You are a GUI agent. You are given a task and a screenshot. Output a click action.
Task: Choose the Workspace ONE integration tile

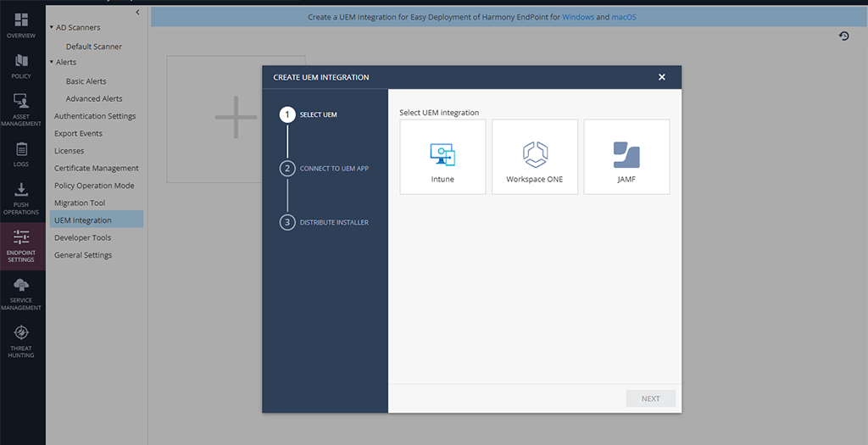click(x=535, y=157)
